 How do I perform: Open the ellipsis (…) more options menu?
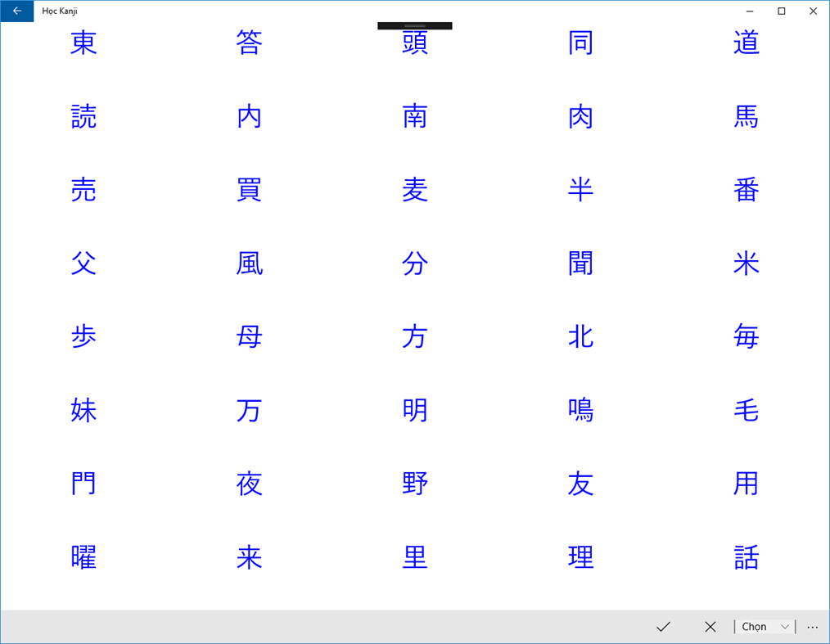[x=812, y=627]
